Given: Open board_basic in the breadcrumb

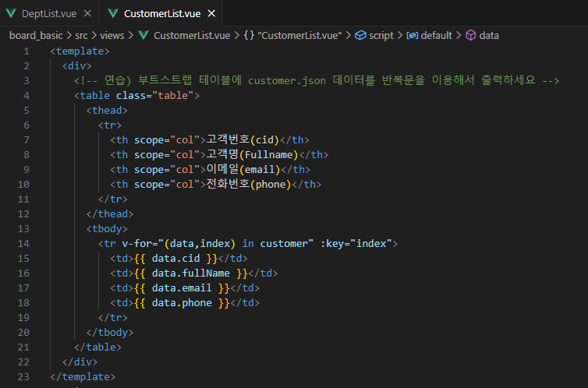Looking at the screenshot, I should [36, 36].
